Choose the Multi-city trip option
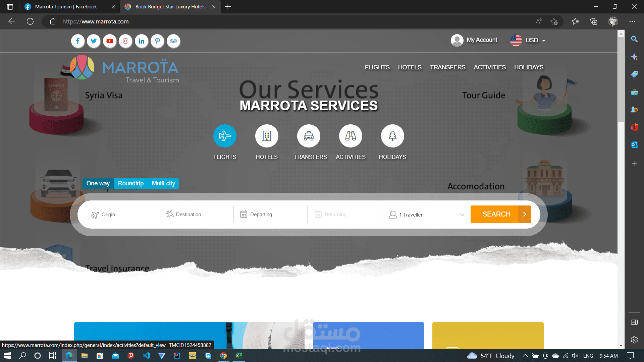The height and width of the screenshot is (362, 644). click(x=163, y=183)
